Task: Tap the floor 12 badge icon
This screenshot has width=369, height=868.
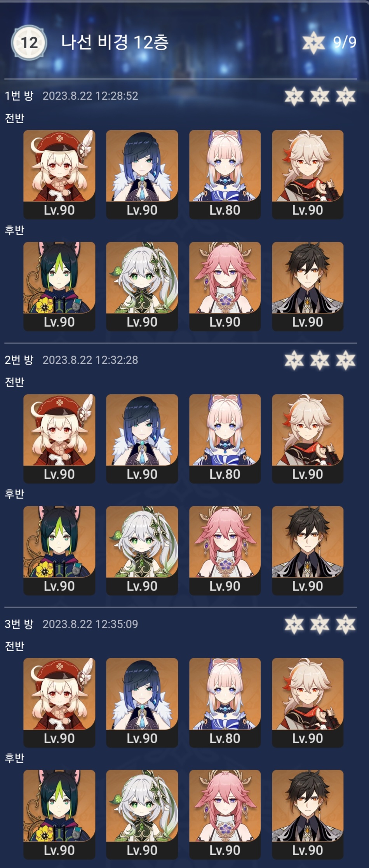Action: point(29,43)
